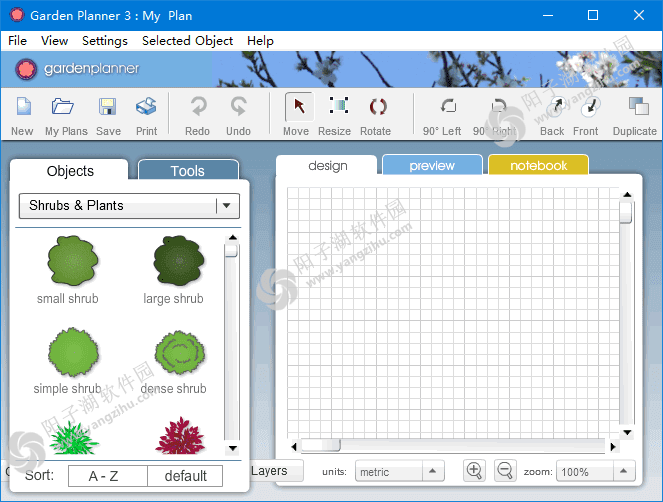
Task: Rotate object 90° Left
Action: (x=443, y=115)
